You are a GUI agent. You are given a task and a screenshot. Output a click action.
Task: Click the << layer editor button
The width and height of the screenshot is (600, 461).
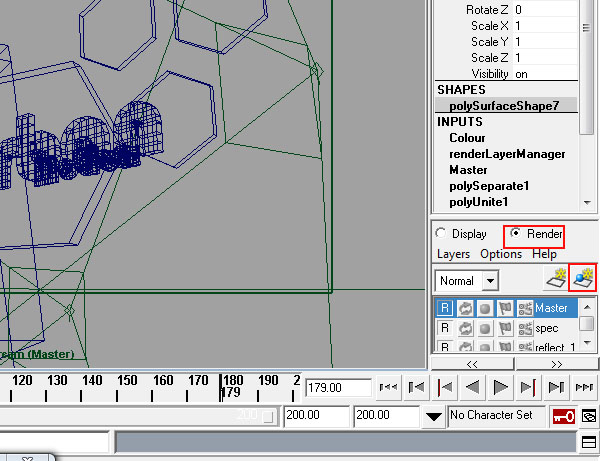pos(473,364)
